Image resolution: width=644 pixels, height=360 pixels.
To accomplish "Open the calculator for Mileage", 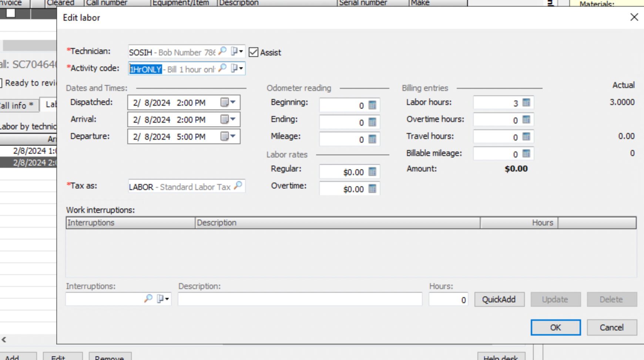I will pyautogui.click(x=372, y=139).
